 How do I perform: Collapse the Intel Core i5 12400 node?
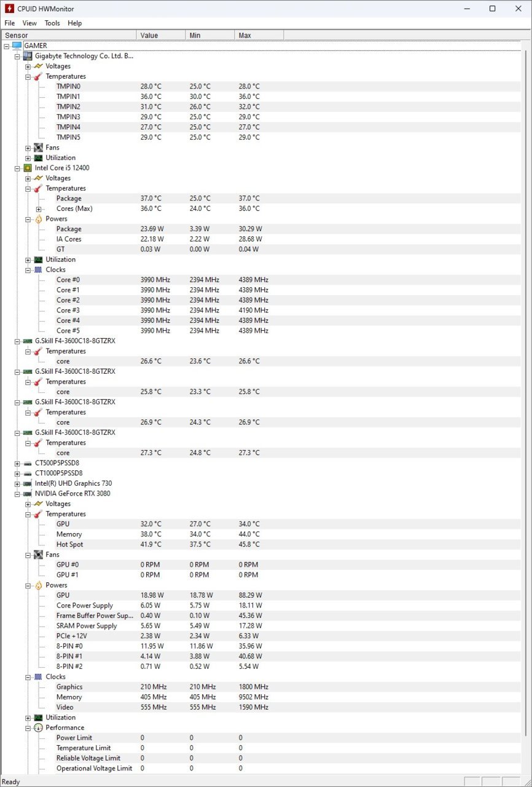pyautogui.click(x=17, y=168)
